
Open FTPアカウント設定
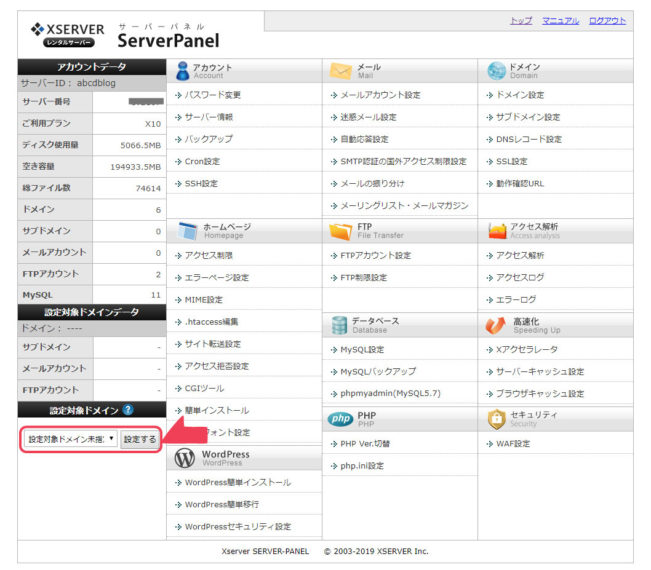coord(375,255)
